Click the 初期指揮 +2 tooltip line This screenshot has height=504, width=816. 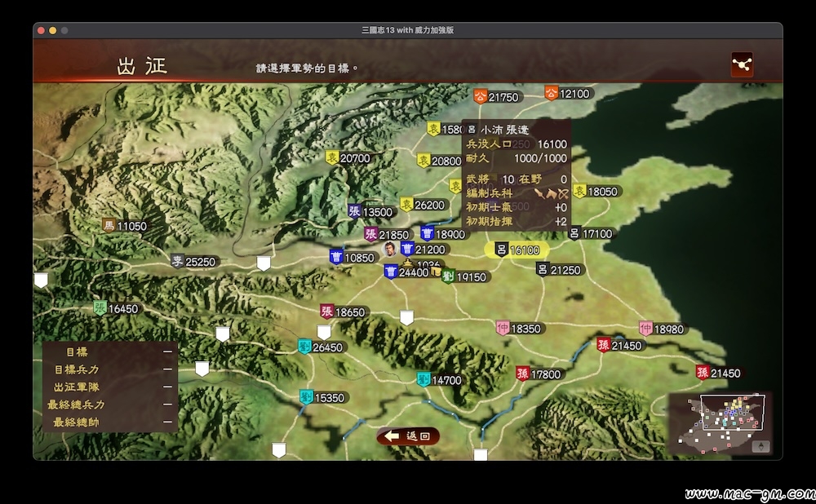click(x=517, y=221)
